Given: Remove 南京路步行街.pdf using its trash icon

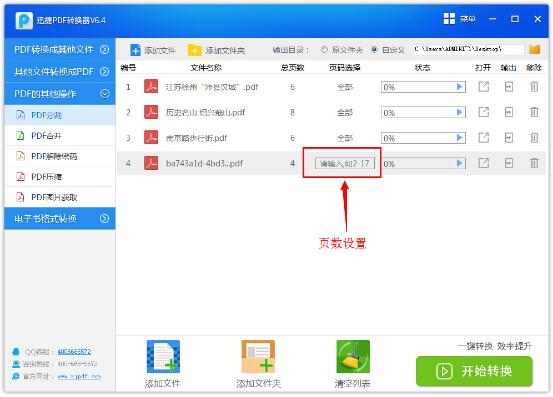Looking at the screenshot, I should point(534,138).
